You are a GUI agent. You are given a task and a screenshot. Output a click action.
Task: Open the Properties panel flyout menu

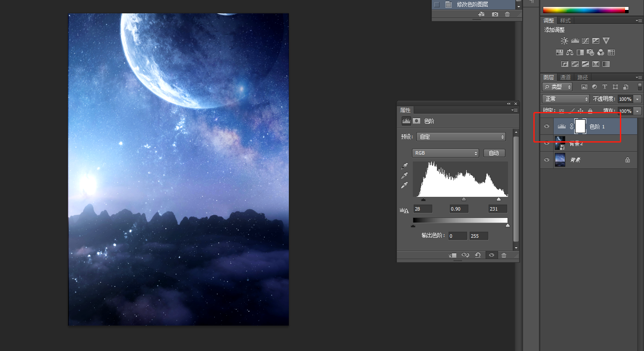coord(514,110)
